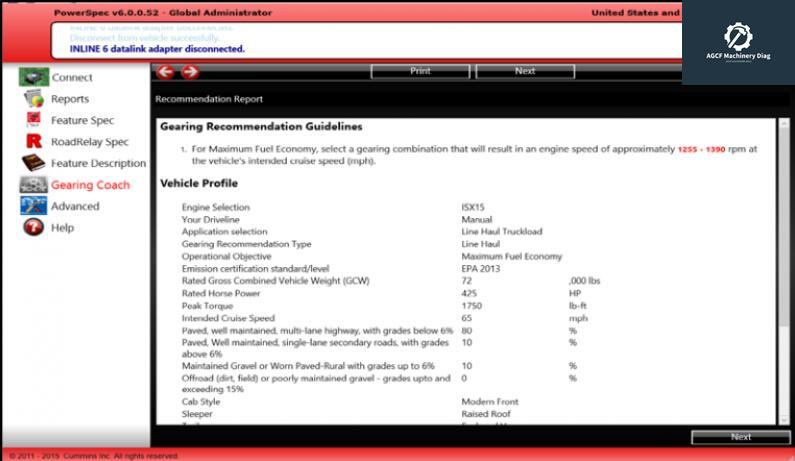The image size is (795, 461).
Task: Click the Feature Spec icon
Action: pos(33,120)
